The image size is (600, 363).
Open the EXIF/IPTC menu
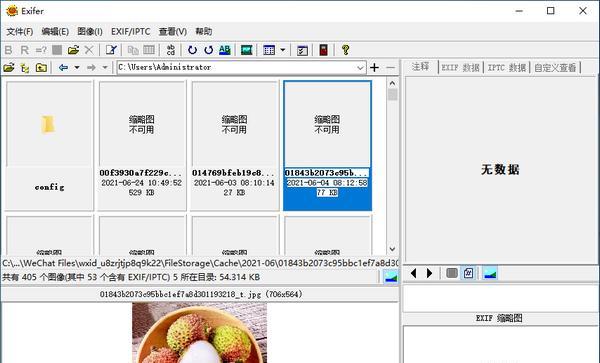130,31
